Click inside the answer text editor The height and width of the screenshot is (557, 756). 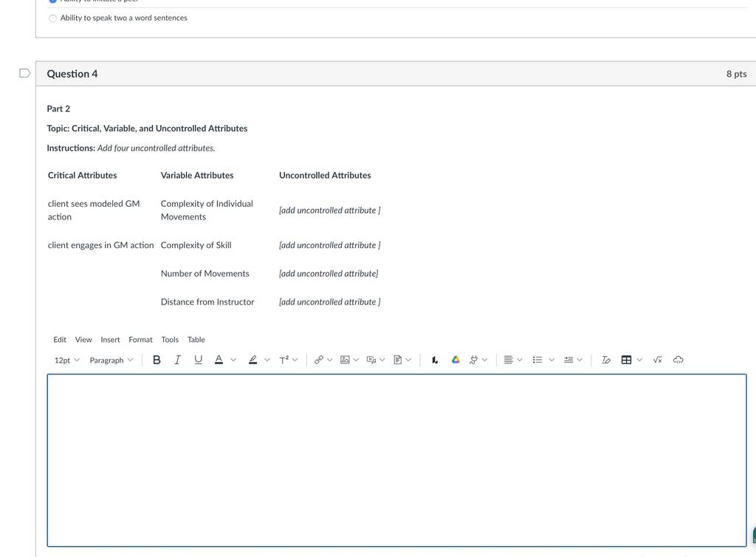tap(396, 460)
